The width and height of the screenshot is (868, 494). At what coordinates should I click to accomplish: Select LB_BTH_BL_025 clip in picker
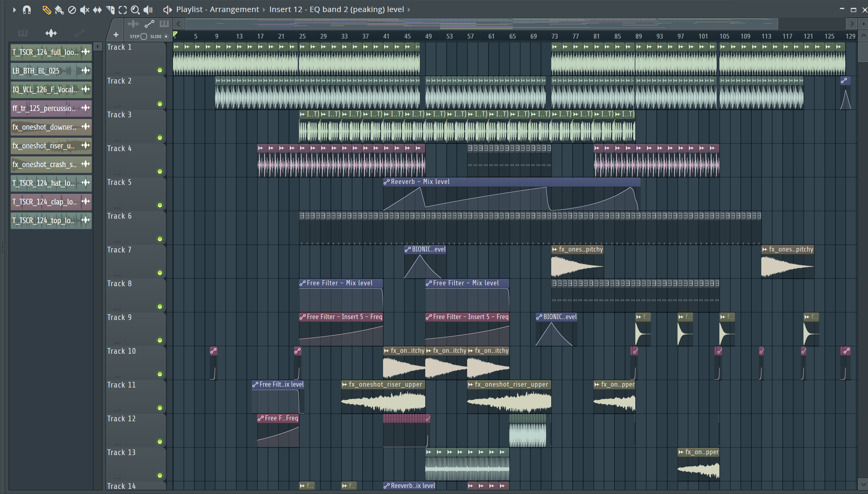click(x=51, y=71)
